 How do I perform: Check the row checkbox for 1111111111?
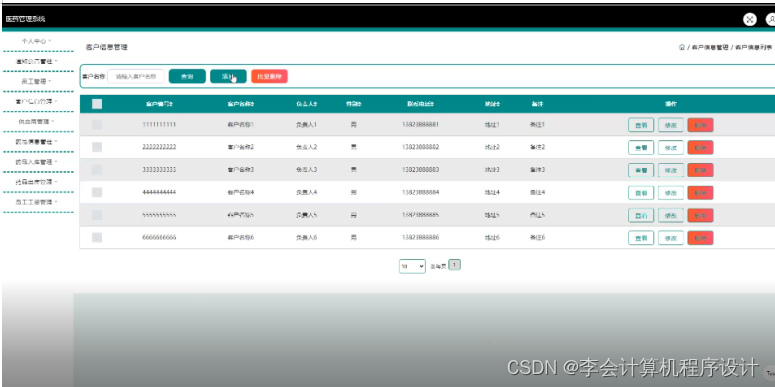tap(97, 125)
